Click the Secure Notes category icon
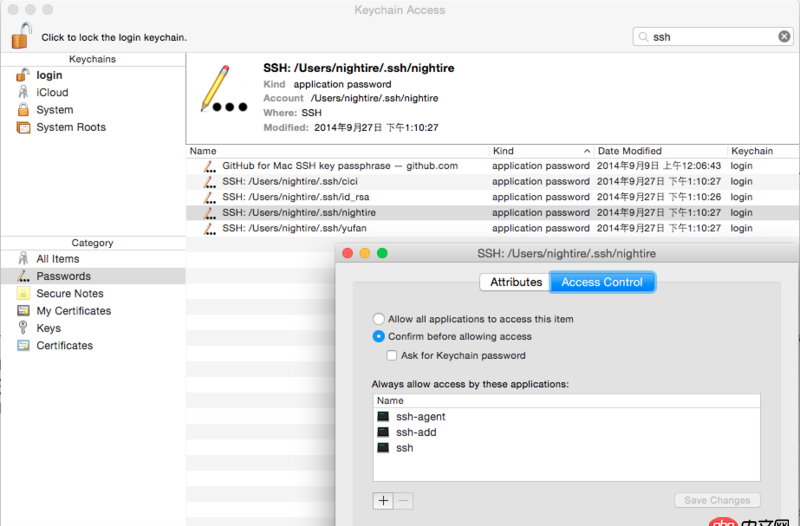Viewport: 800px width, 526px height. pyautogui.click(x=23, y=293)
